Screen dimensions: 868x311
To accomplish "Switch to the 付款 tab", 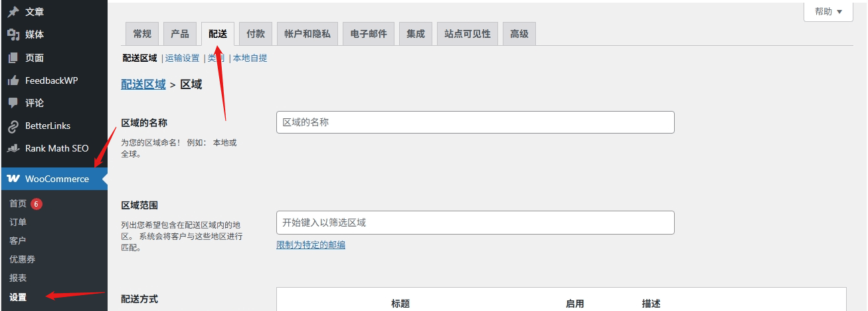I will pyautogui.click(x=256, y=34).
